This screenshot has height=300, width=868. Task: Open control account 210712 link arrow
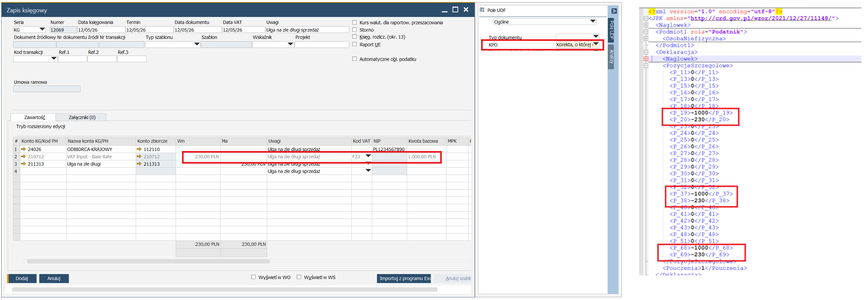[x=139, y=157]
